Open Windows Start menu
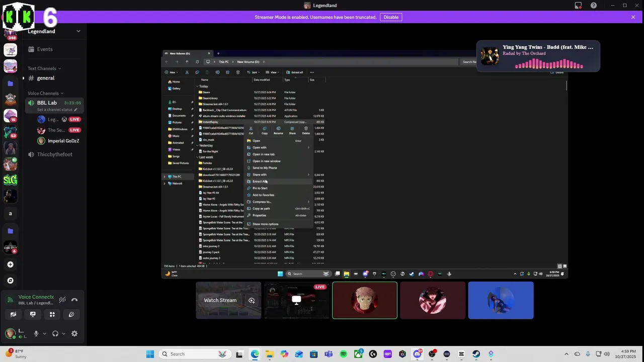 (x=150, y=354)
